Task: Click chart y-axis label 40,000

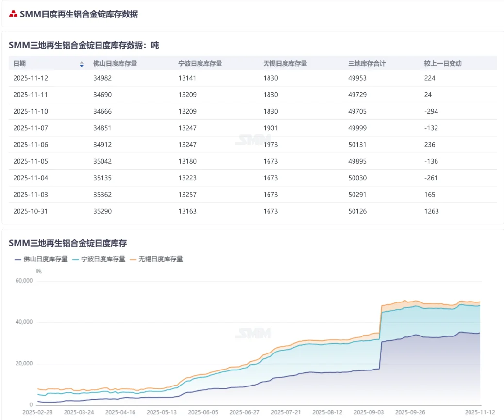Action: [x=24, y=322]
